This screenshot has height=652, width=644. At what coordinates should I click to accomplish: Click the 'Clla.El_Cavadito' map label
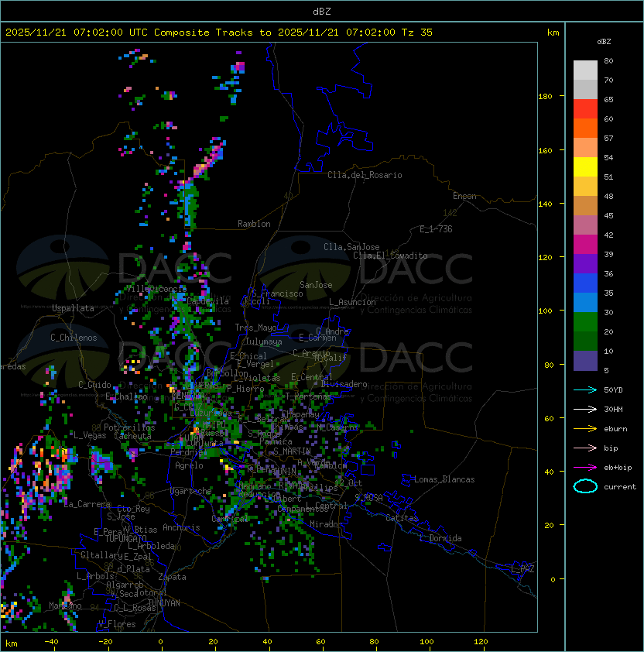click(x=390, y=256)
